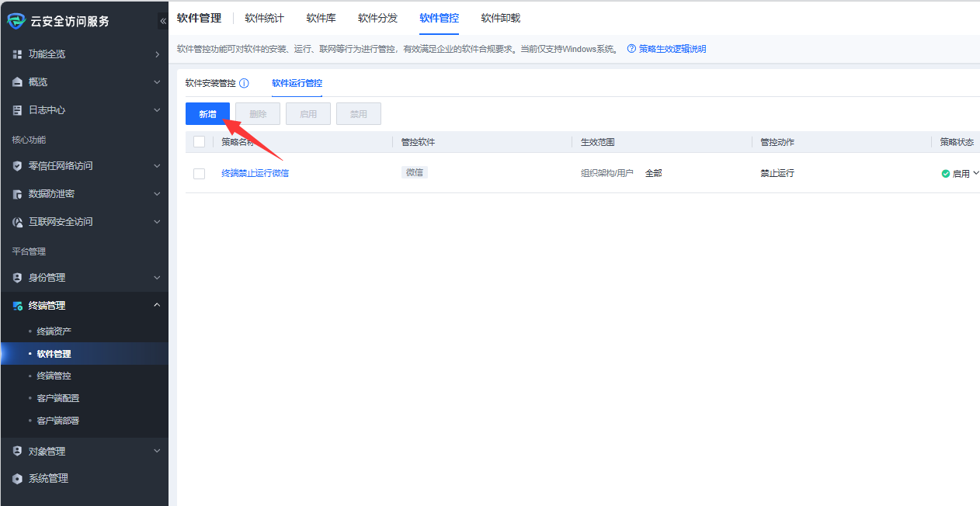Viewport: 980px width, 506px height.
Task: Check the 终端禁止运行微信 row checkbox
Action: click(199, 174)
